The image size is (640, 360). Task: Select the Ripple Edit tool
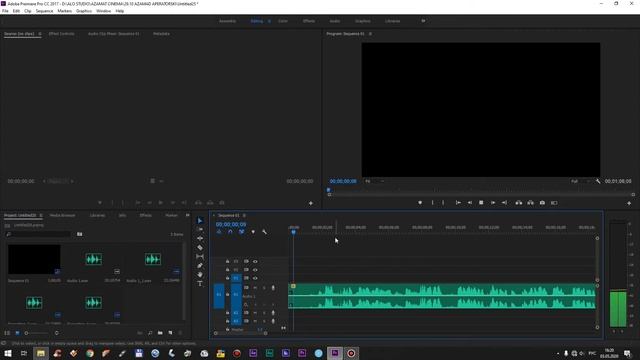[x=200, y=238]
